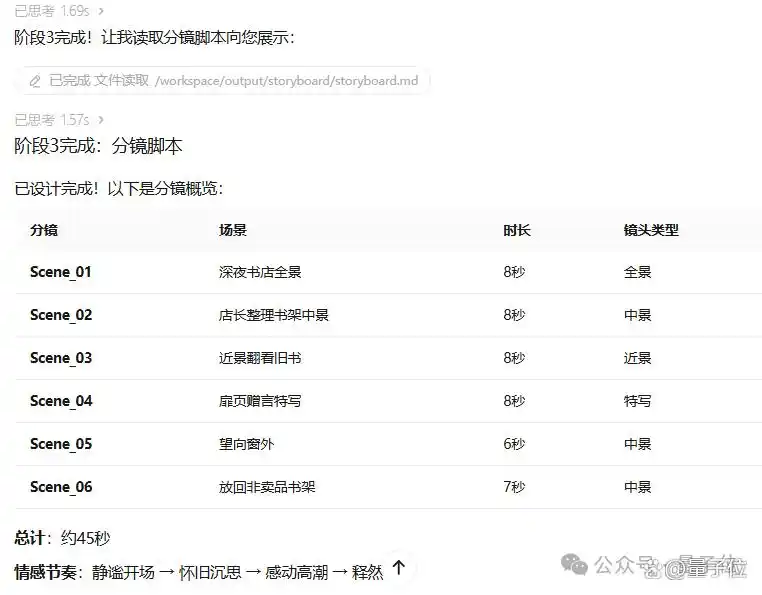Click the 8秒 duration in Scene_01 row
Image resolution: width=762 pixels, height=595 pixels.
[514, 272]
